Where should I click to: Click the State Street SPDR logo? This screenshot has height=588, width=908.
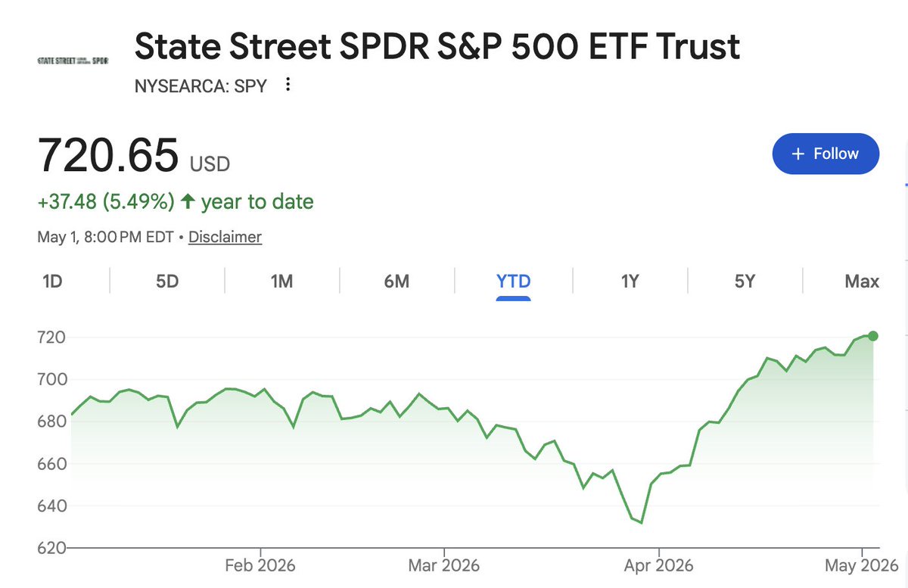click(73, 60)
